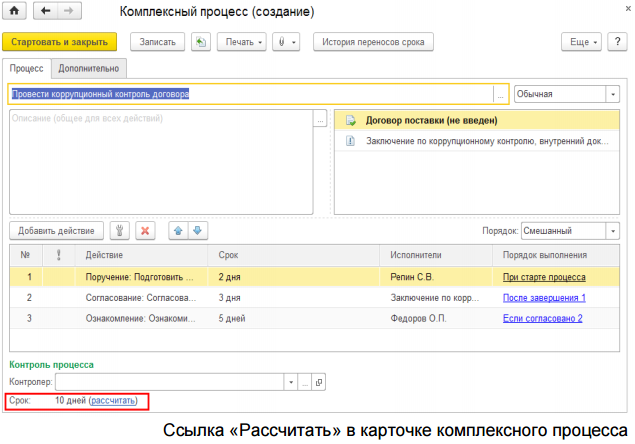The image size is (635, 444).
Task: Switch to the Процесс tab
Action: 27,68
